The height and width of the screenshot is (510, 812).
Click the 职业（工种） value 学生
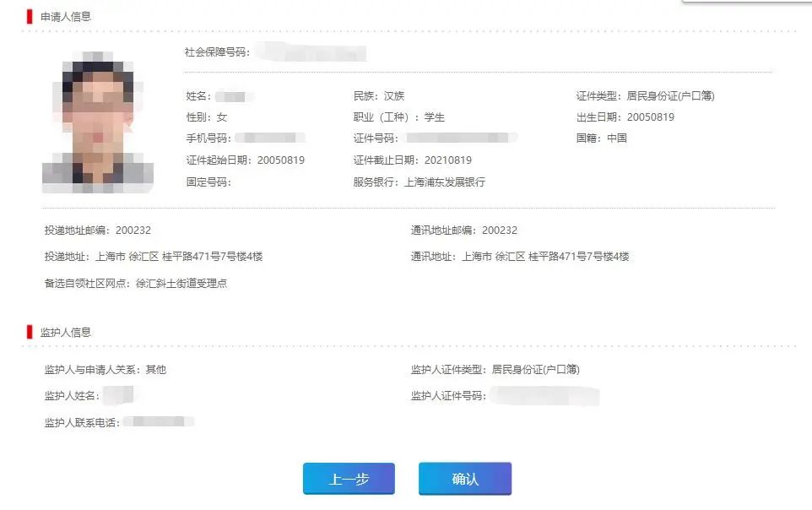coord(435,117)
